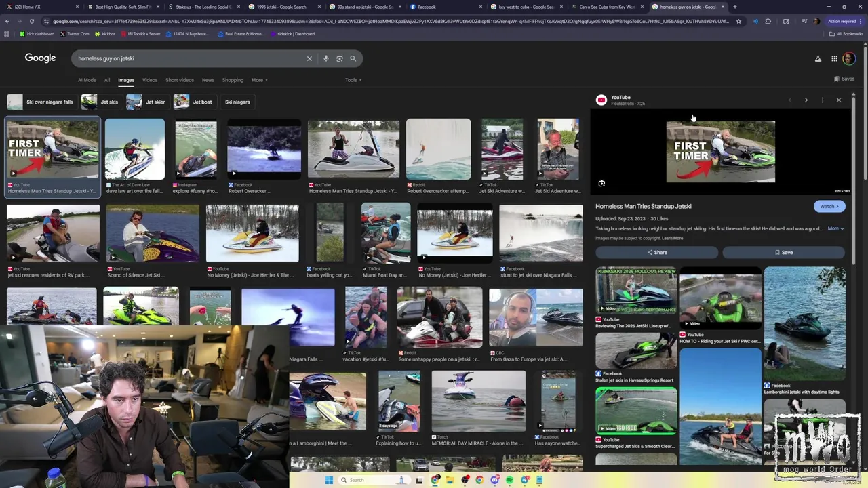This screenshot has width=868, height=488.
Task: Open Learn More copyright link
Action: (x=673, y=238)
